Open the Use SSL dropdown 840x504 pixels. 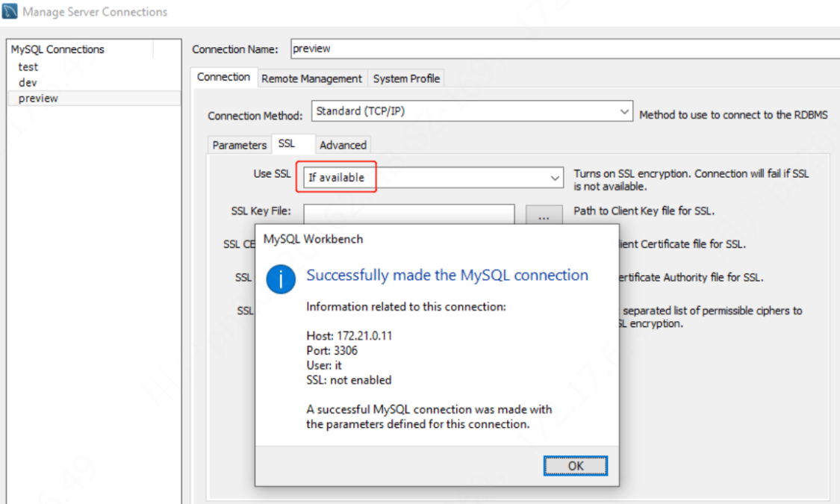click(x=433, y=178)
